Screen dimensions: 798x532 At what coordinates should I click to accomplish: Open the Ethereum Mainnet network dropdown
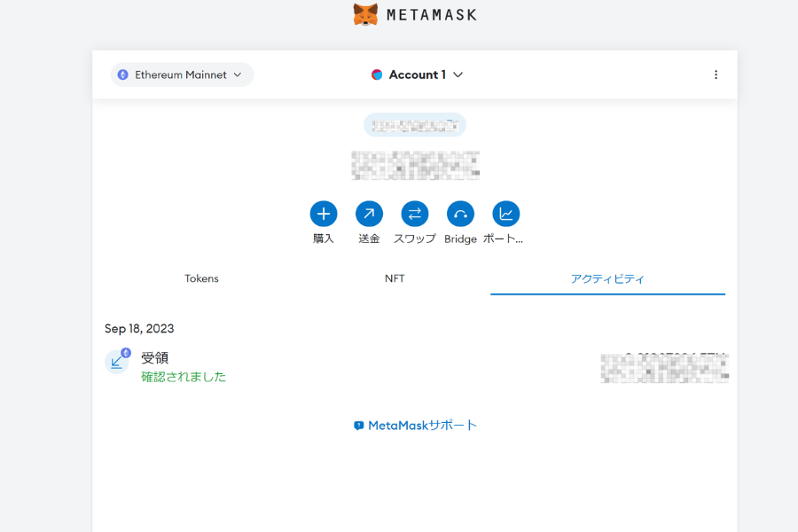pos(182,75)
